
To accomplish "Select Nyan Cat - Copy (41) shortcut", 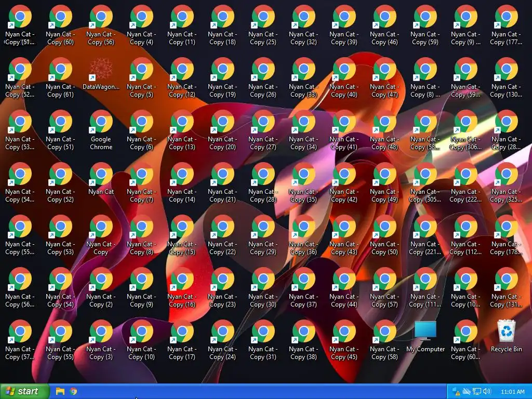I will pyautogui.click(x=344, y=130).
